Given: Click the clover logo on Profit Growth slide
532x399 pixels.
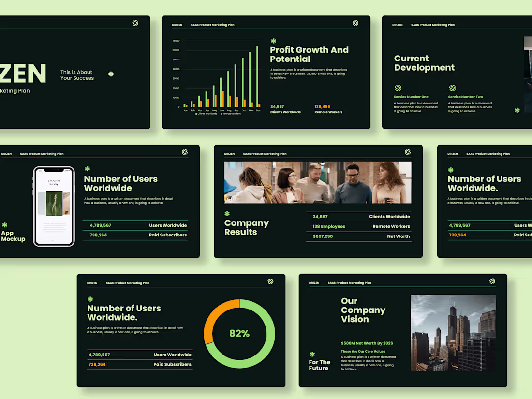Looking at the screenshot, I should pyautogui.click(x=355, y=23).
